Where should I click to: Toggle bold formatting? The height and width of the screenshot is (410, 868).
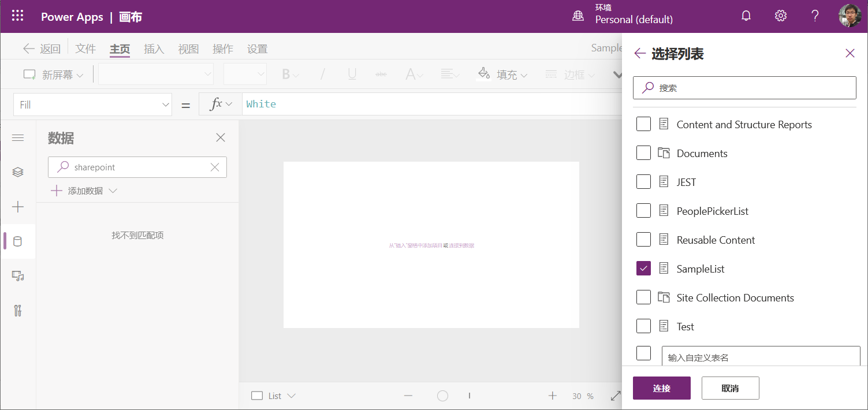pyautogui.click(x=286, y=74)
